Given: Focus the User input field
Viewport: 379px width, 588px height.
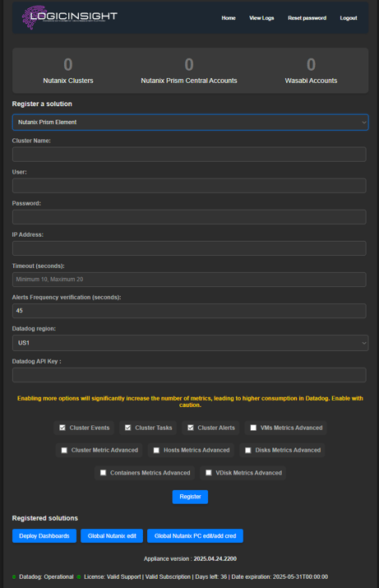Looking at the screenshot, I should 189,186.
